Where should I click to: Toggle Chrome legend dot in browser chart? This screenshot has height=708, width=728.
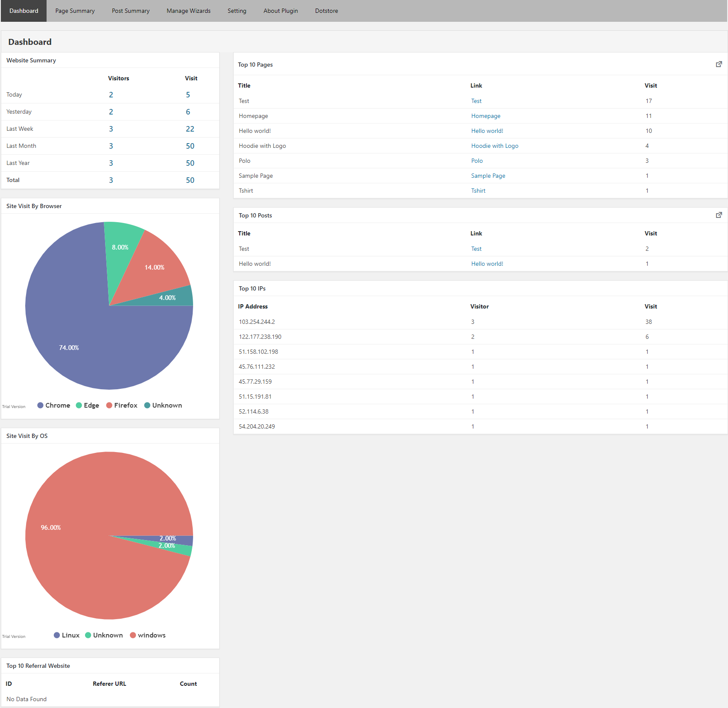pyautogui.click(x=40, y=405)
